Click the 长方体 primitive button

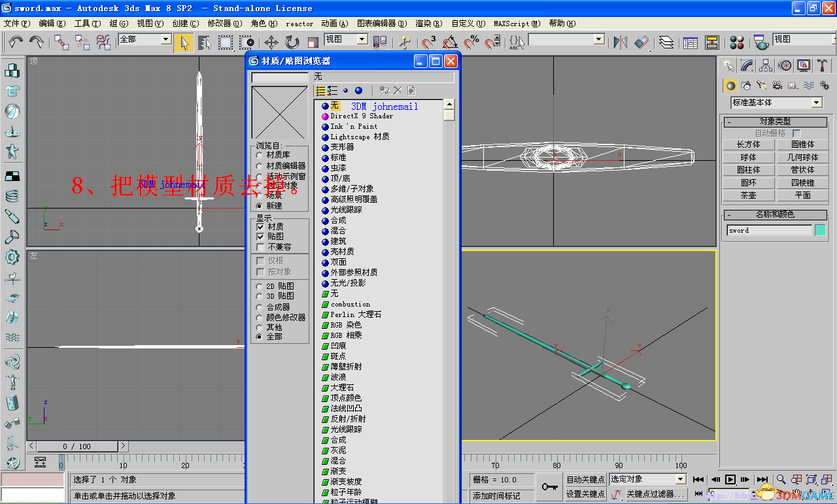[x=748, y=144]
